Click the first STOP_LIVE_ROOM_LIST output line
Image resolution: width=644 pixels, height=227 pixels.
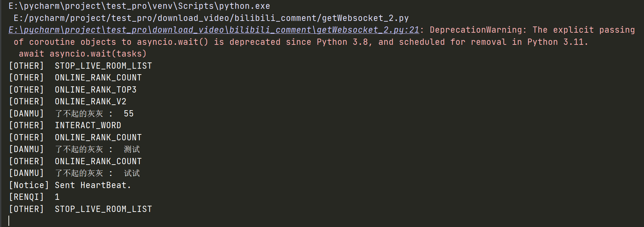80,66
